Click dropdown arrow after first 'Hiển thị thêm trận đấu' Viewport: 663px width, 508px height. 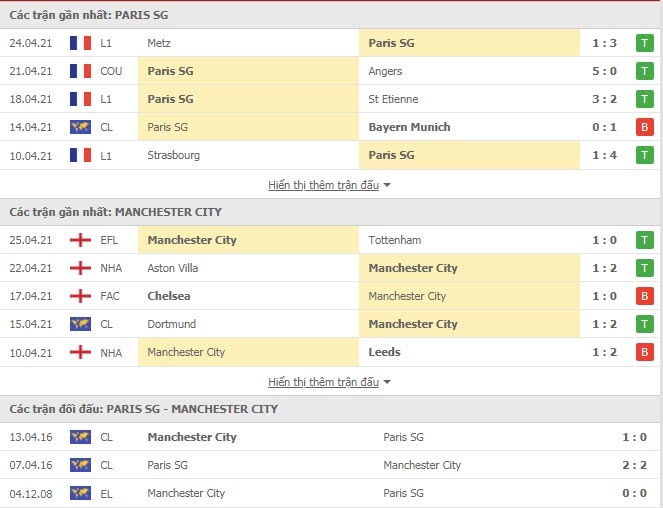pos(387,185)
